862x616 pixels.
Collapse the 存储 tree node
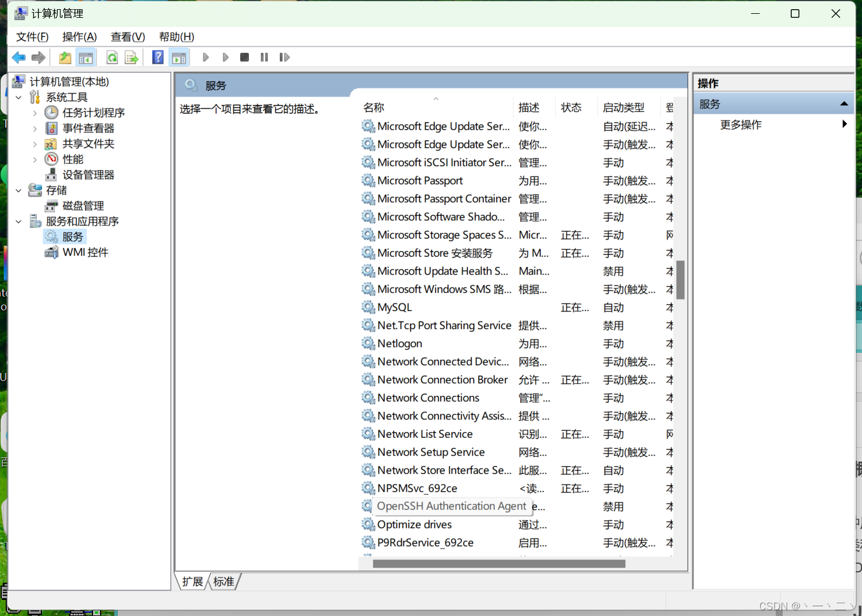tap(18, 190)
